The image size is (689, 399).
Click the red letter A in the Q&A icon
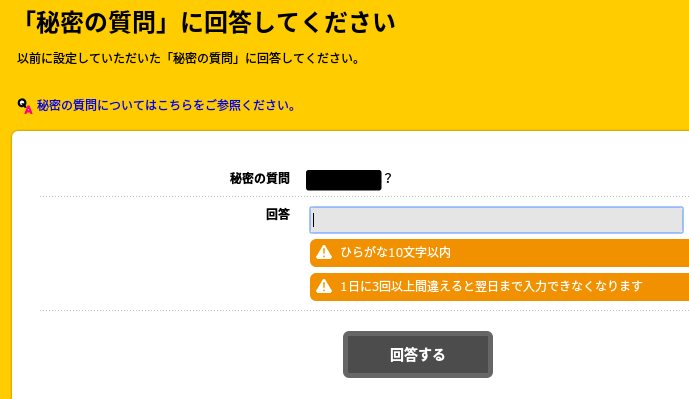coord(29,110)
